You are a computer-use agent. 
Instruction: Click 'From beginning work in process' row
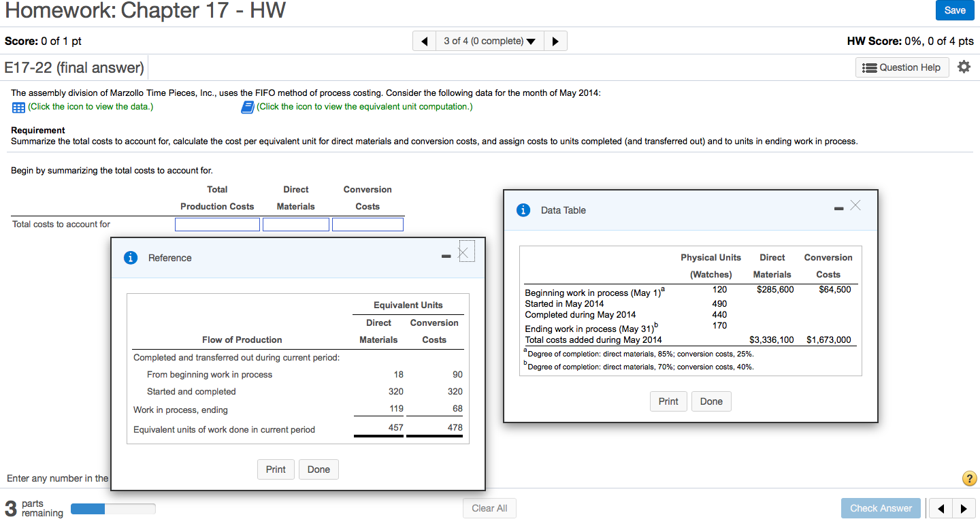[x=210, y=375]
